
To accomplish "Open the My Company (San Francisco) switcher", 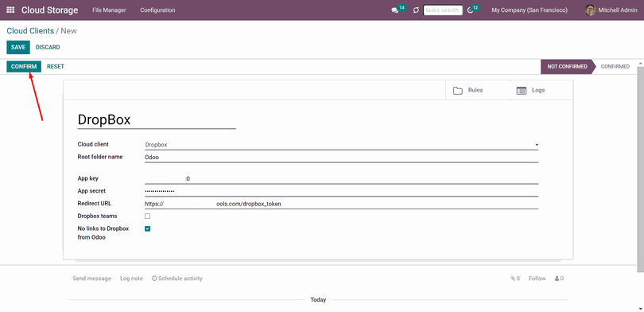I will (530, 10).
